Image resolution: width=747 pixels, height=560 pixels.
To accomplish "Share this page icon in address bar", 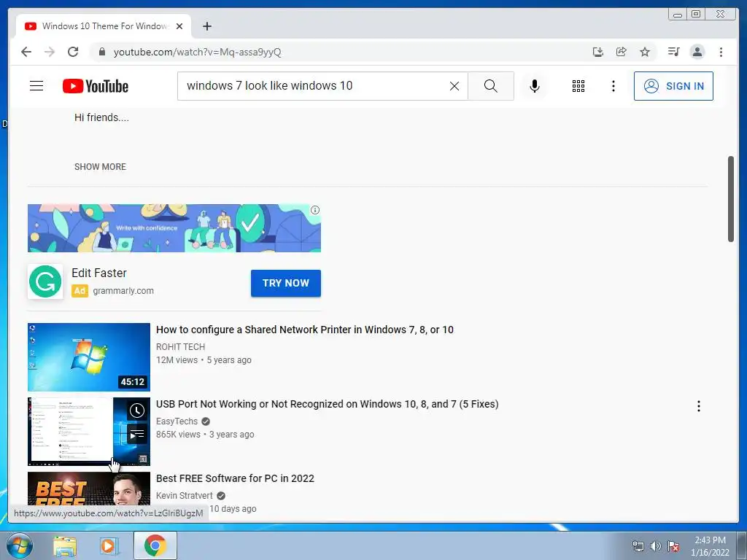I will (x=622, y=52).
